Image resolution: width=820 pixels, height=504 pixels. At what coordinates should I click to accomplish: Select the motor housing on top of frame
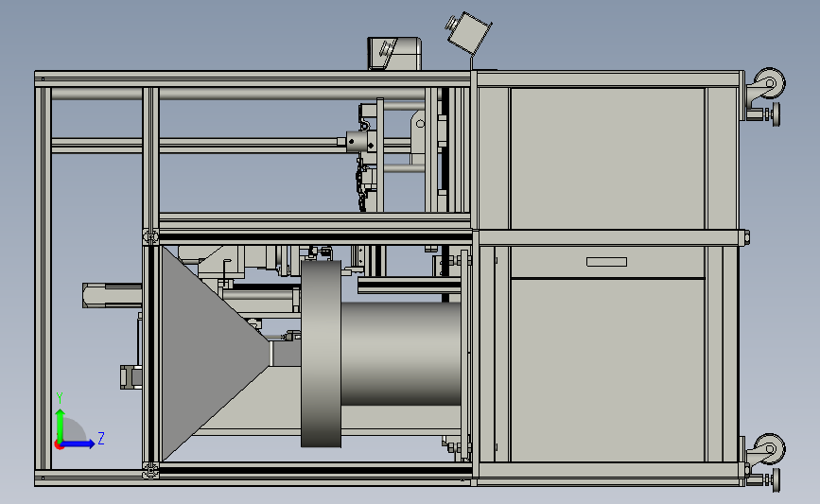pos(394,53)
